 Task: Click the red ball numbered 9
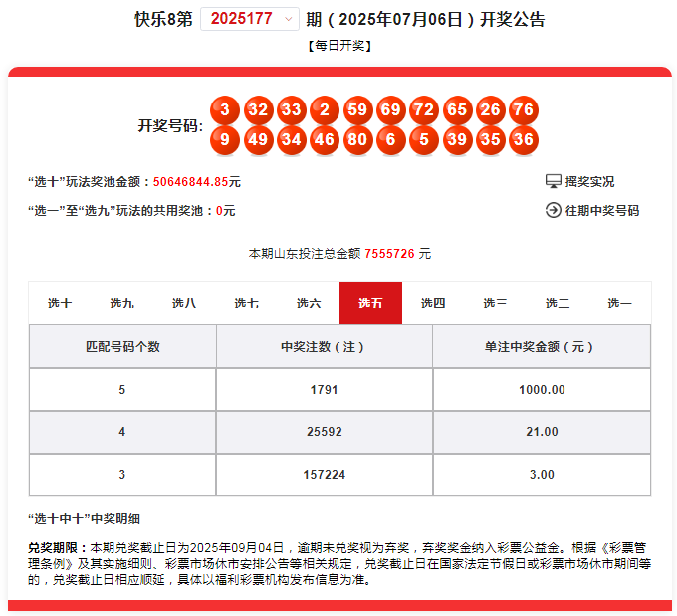click(225, 140)
